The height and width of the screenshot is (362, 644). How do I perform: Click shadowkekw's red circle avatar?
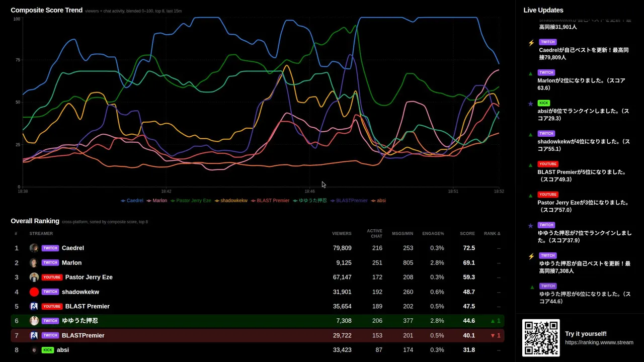[x=34, y=292]
